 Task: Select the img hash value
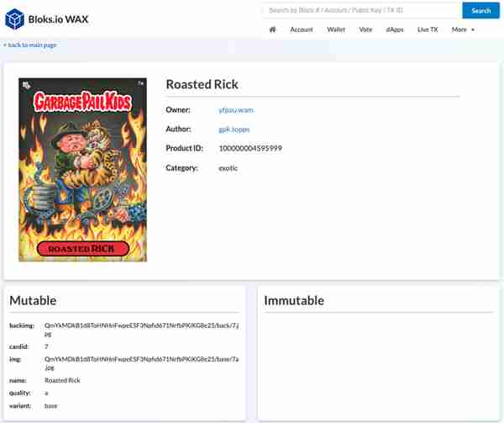pos(141,363)
